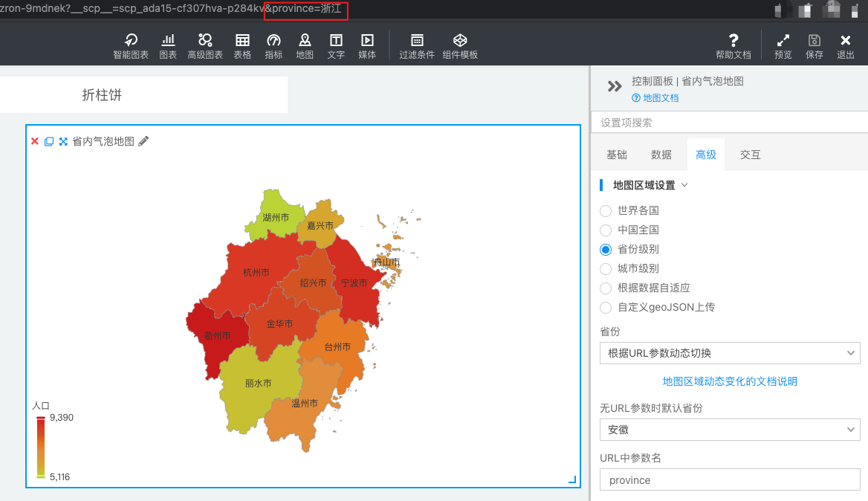This screenshot has width=868, height=501.
Task: Click 宁波市 region on the map
Action: pos(354,282)
